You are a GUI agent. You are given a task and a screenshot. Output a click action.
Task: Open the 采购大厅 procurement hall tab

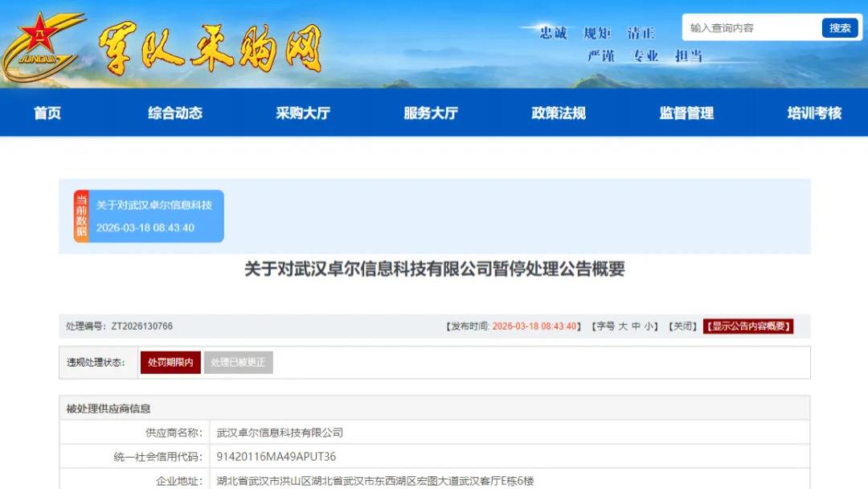coord(303,113)
